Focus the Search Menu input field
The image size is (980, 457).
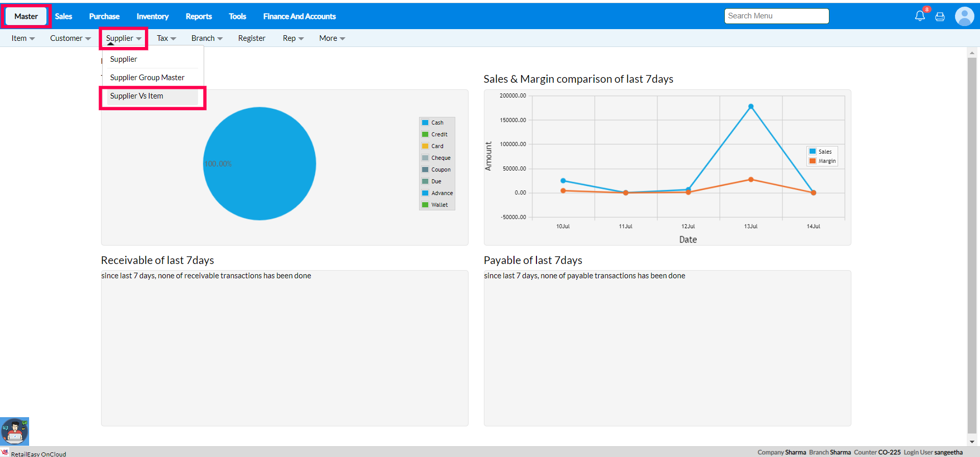click(776, 16)
